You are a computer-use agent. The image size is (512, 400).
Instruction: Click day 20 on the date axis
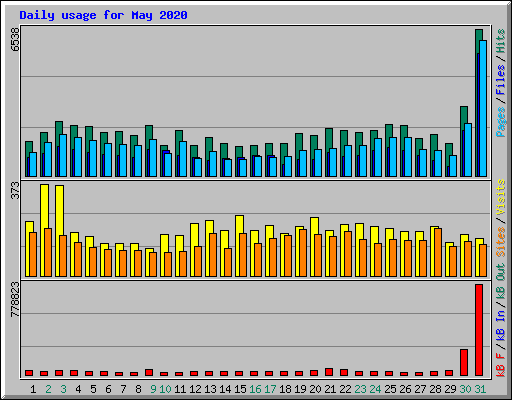point(315,389)
